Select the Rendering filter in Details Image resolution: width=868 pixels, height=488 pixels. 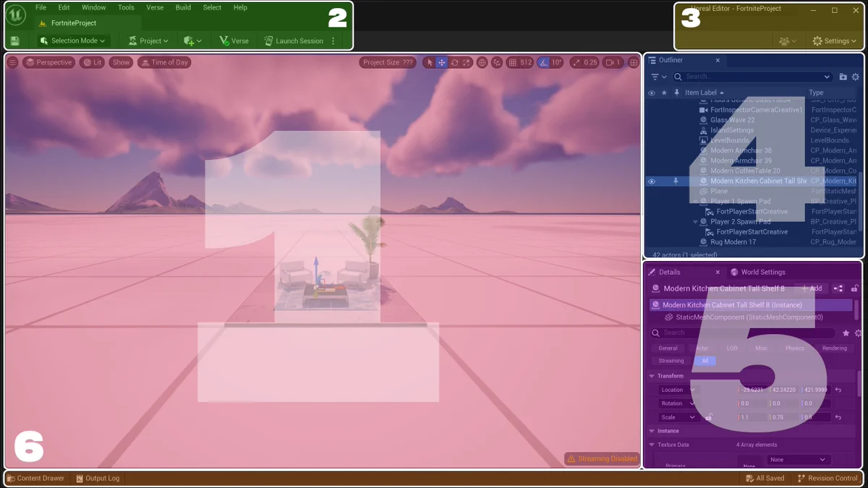834,348
